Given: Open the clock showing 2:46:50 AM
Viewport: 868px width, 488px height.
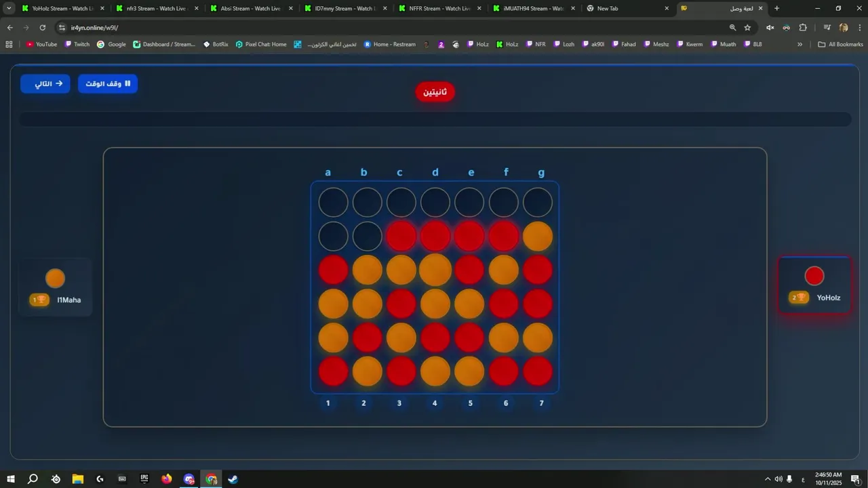Looking at the screenshot, I should (828, 479).
